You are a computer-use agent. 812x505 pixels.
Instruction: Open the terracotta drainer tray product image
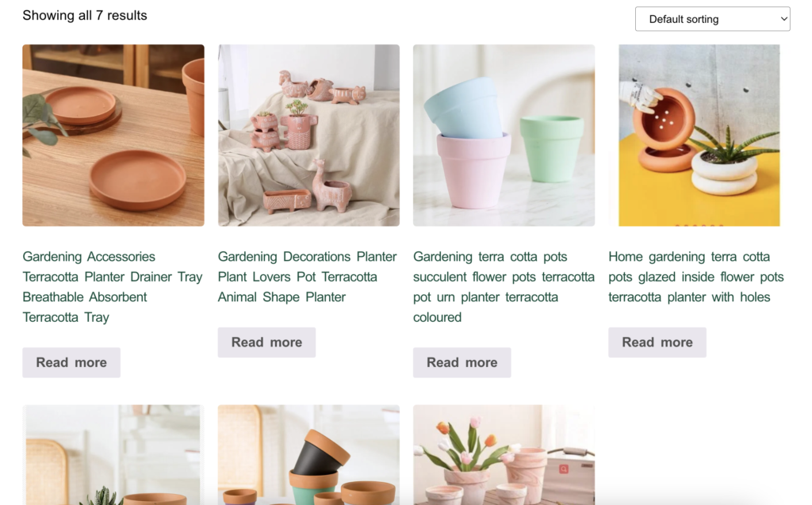point(113,136)
